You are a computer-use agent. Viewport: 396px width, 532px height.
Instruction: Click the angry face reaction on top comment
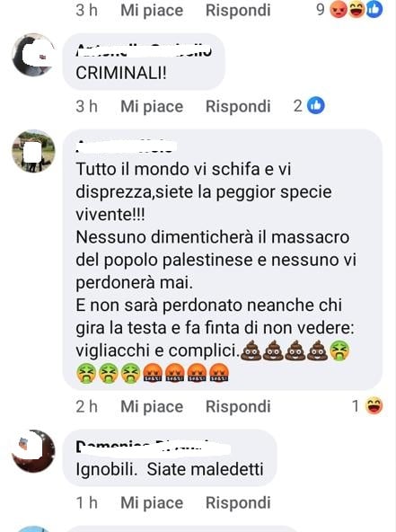coord(338,10)
